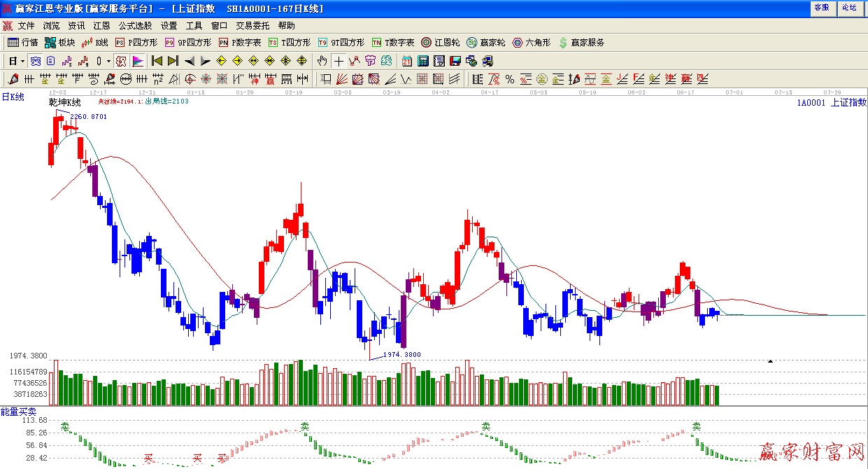Expand the 日 period dropdown arrow
The image size is (868, 469).
pyautogui.click(x=22, y=61)
